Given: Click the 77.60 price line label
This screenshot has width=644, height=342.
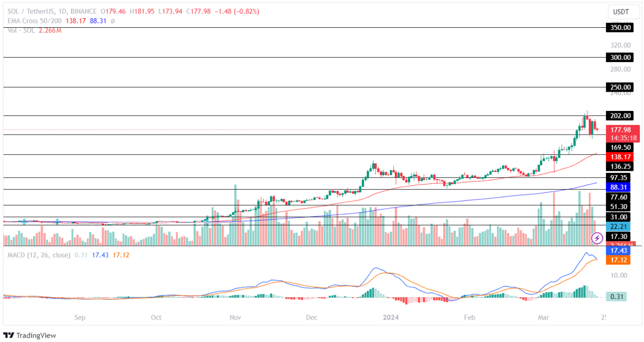Looking at the screenshot, I should [x=618, y=197].
